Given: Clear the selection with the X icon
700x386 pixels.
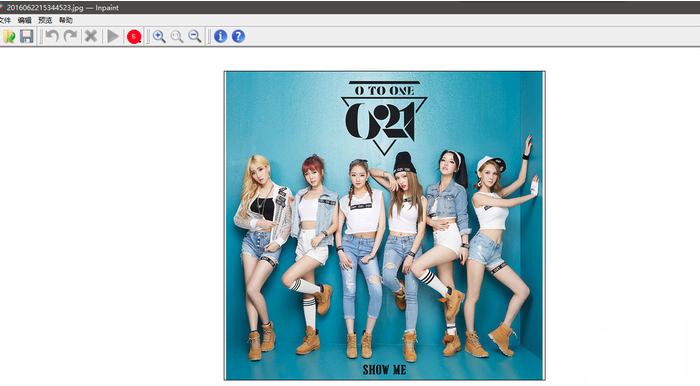Looking at the screenshot, I should (91, 36).
